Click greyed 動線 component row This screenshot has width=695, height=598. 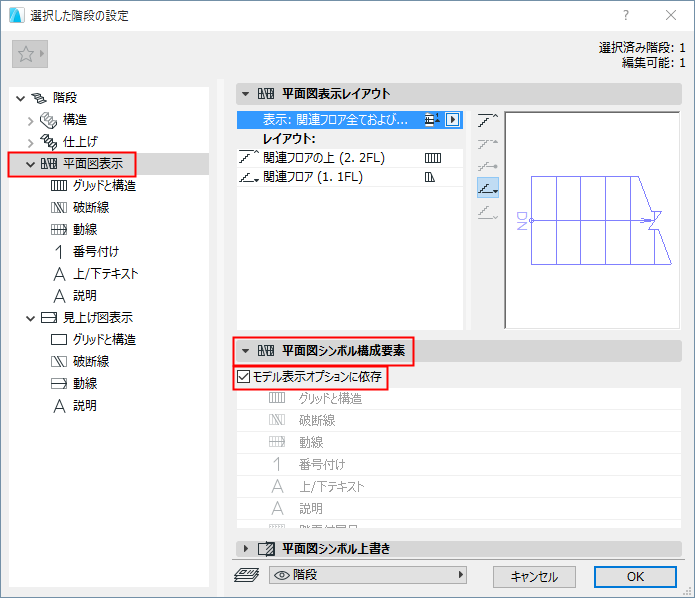(459, 442)
